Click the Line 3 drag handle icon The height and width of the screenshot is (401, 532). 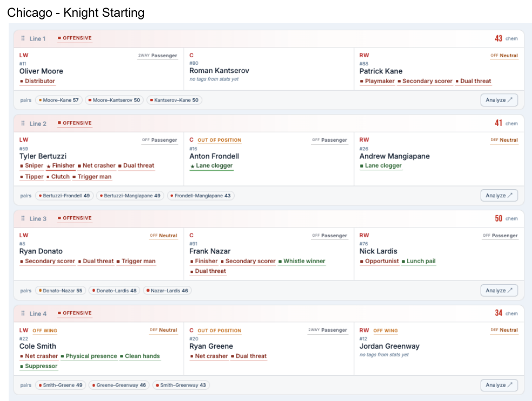click(x=23, y=218)
